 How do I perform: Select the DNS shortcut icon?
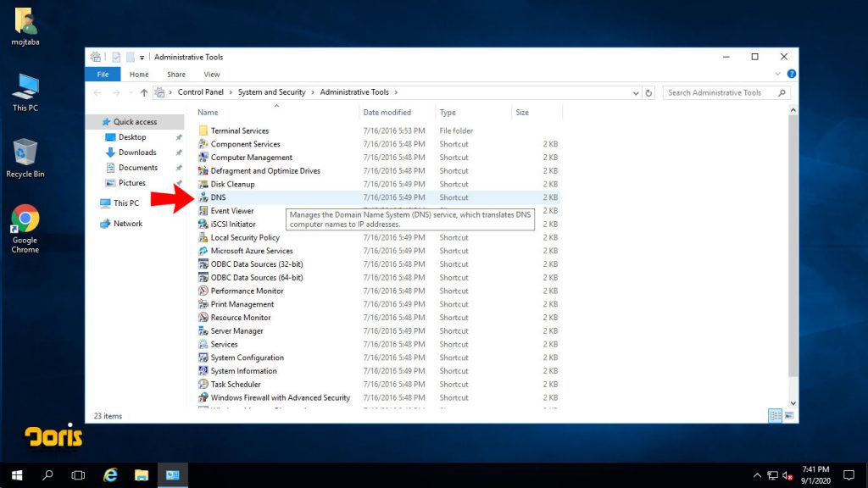point(203,197)
